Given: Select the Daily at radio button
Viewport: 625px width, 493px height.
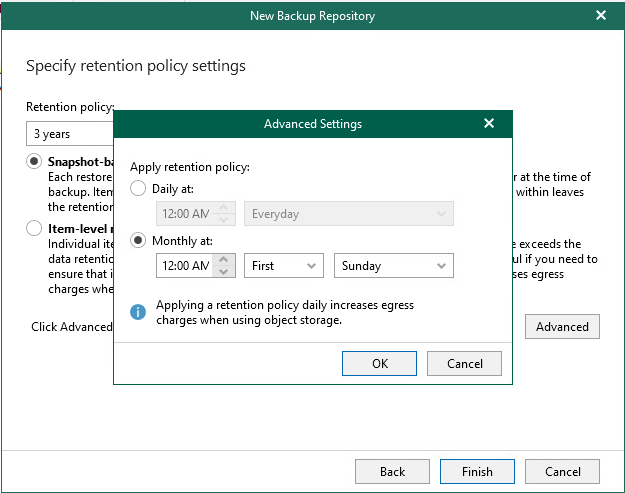Looking at the screenshot, I should point(138,189).
